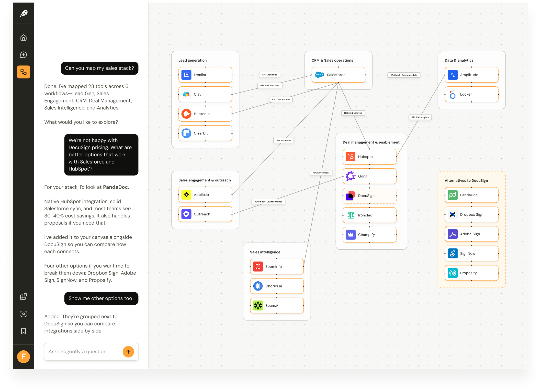
Task: Select the Gong node icon
Action: [351, 176]
